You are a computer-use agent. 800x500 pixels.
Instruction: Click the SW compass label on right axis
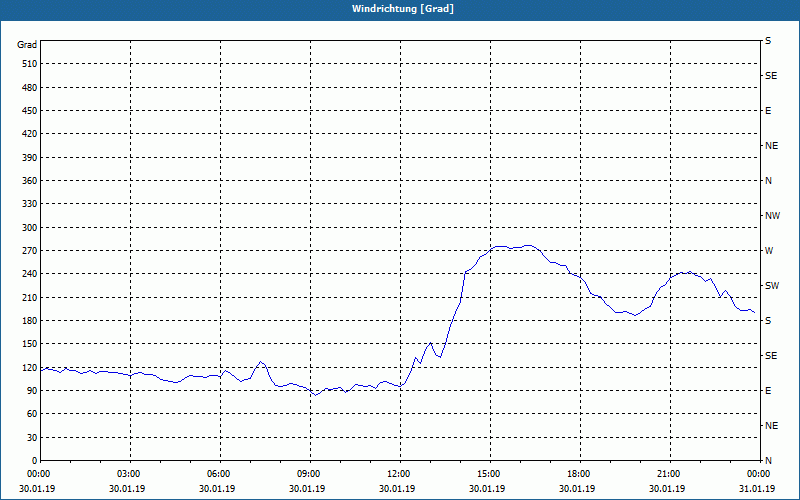point(772,286)
